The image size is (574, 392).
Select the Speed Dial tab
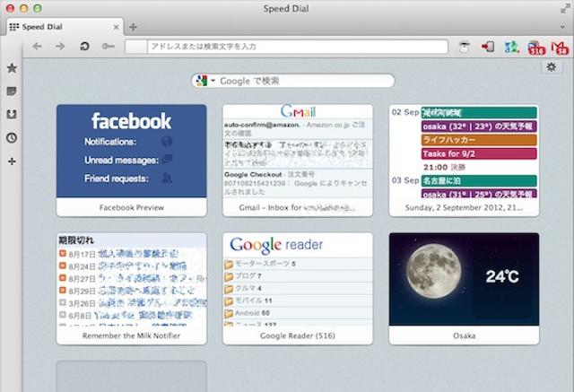(64, 27)
